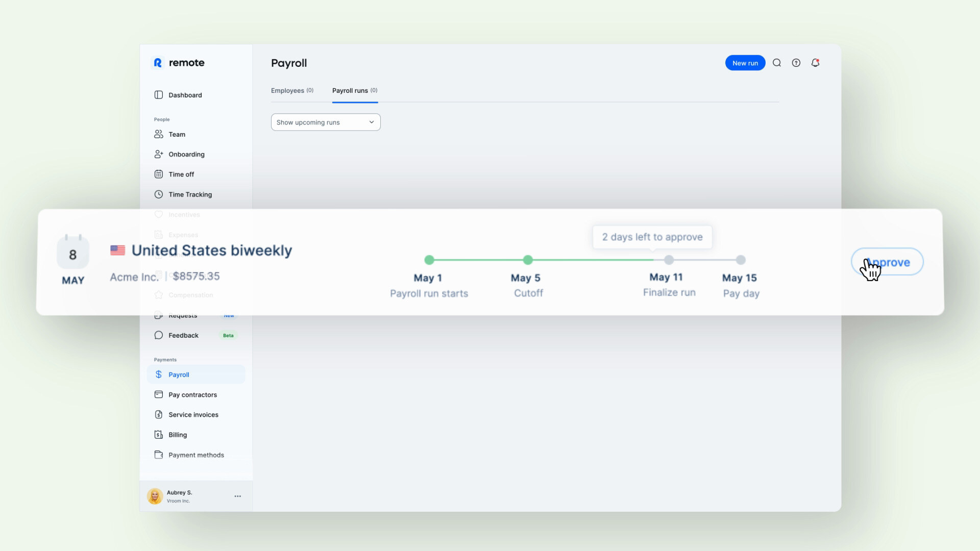Viewport: 980px width, 551px height.
Task: Open the help question mark icon
Action: pos(796,63)
